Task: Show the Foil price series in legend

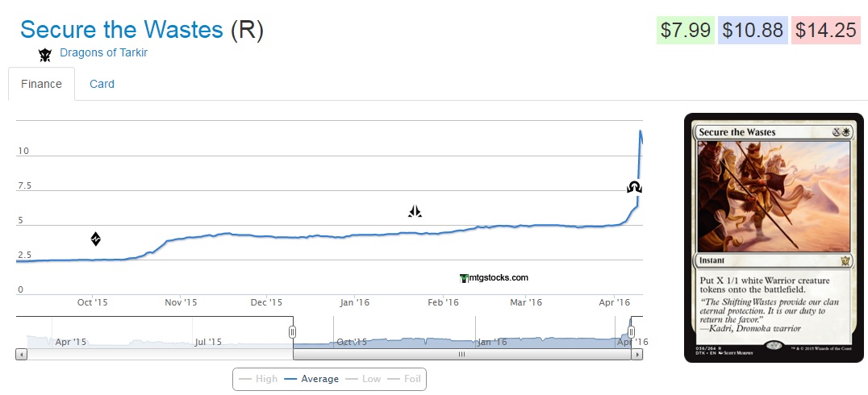Action: [x=405, y=379]
